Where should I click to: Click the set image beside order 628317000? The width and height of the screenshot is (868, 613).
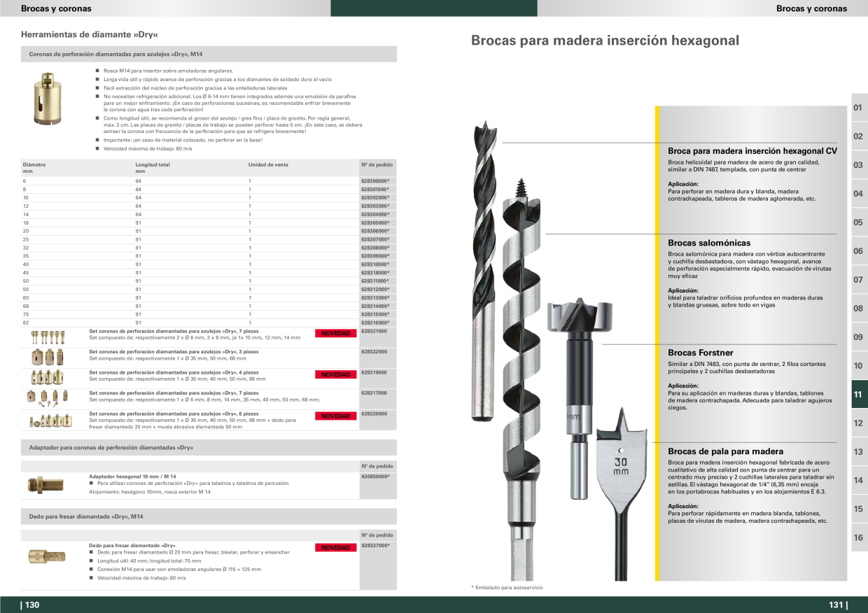coord(48,399)
